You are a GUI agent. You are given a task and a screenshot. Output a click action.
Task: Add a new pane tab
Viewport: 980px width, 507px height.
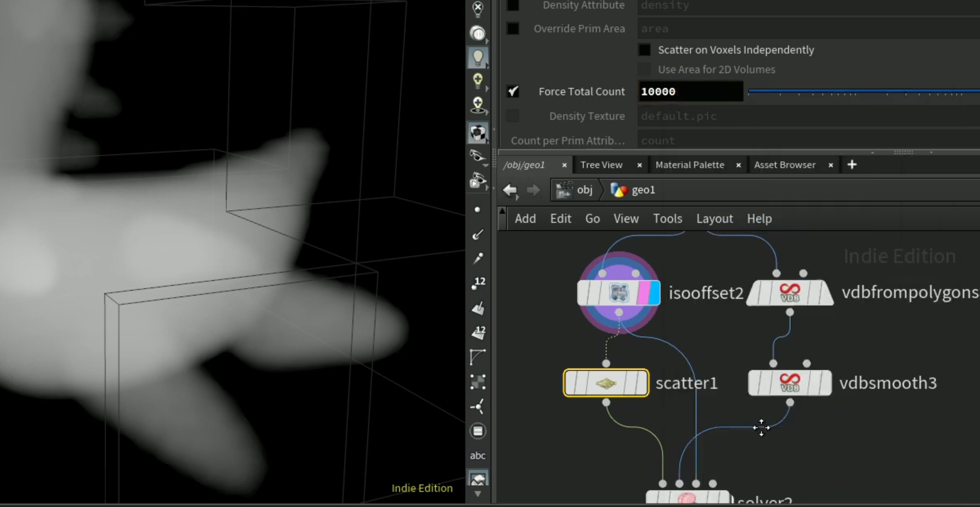coord(852,165)
